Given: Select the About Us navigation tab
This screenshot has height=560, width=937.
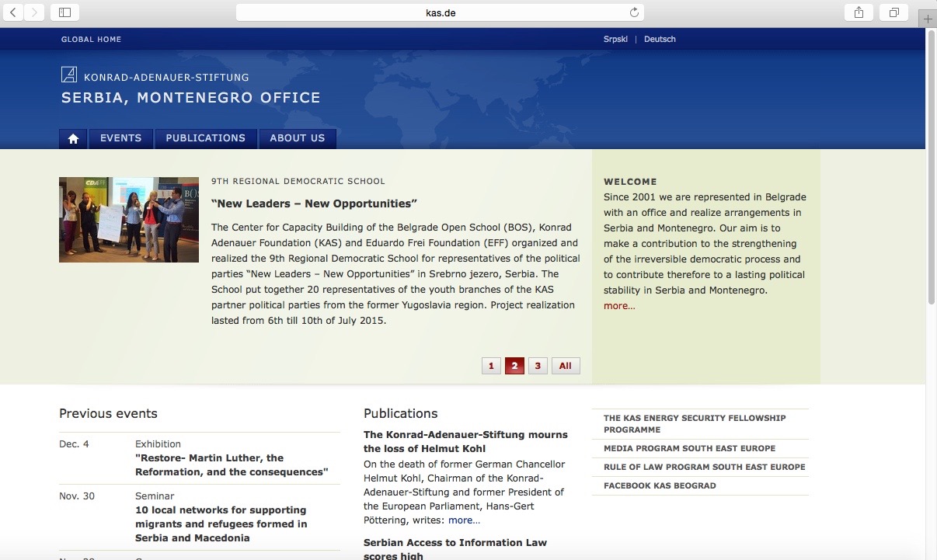Looking at the screenshot, I should [297, 138].
